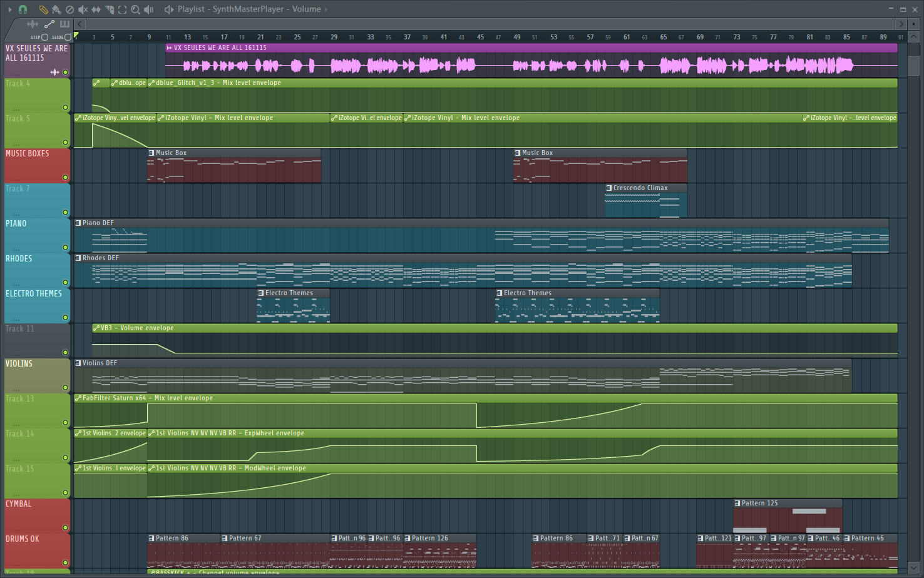Enable the SLIDE checkbox
Viewport: 924px width, 578px height.
[x=68, y=38]
